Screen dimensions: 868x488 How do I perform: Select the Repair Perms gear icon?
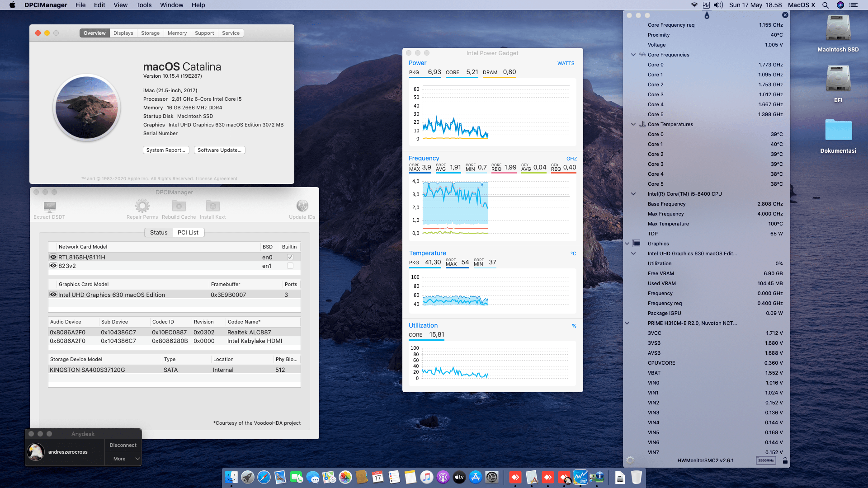coord(142,206)
